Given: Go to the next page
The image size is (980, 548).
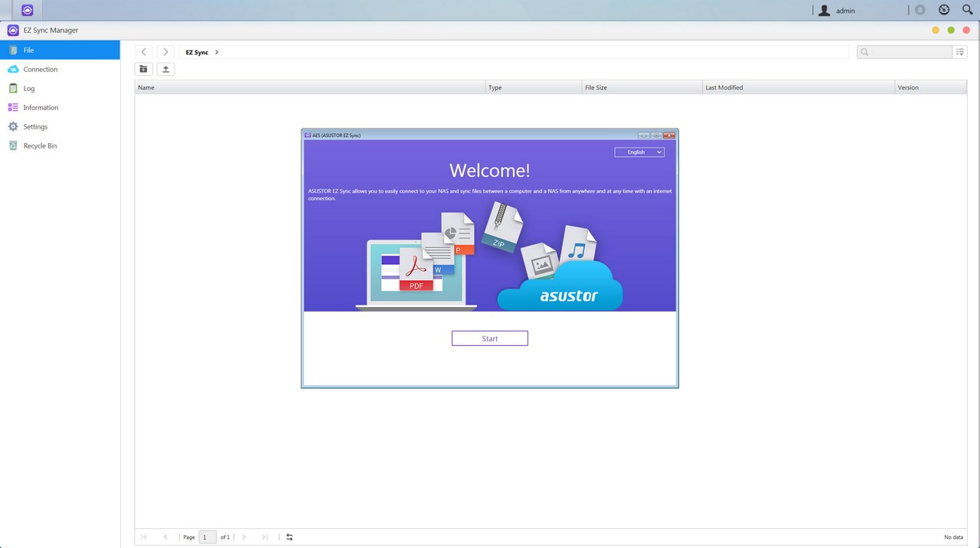Looking at the screenshot, I should tap(244, 537).
